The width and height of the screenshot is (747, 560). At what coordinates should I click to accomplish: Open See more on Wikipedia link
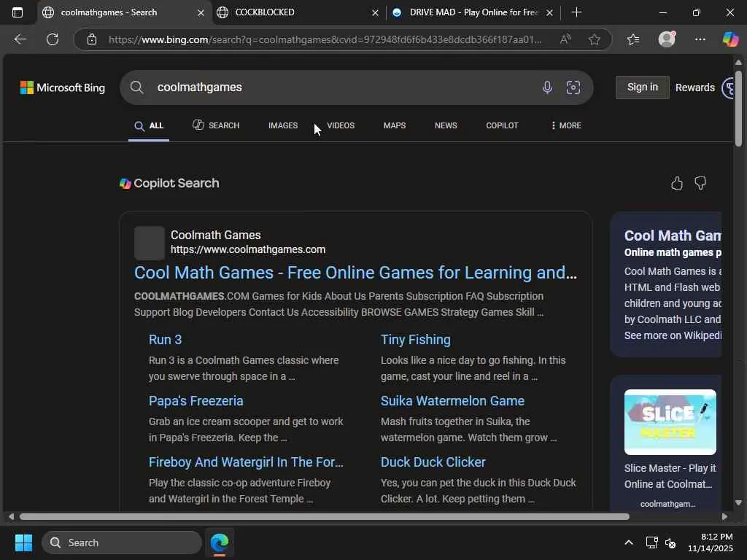[673, 335]
